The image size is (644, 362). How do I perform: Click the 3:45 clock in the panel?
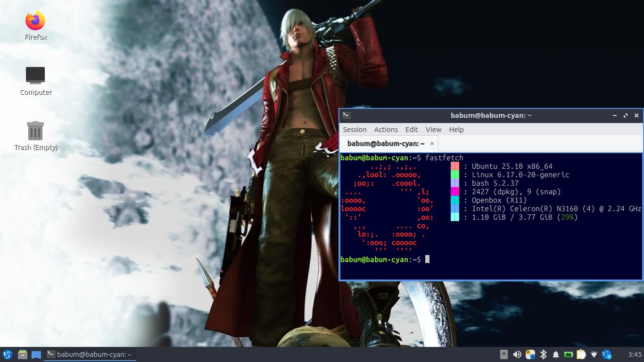coord(635,354)
